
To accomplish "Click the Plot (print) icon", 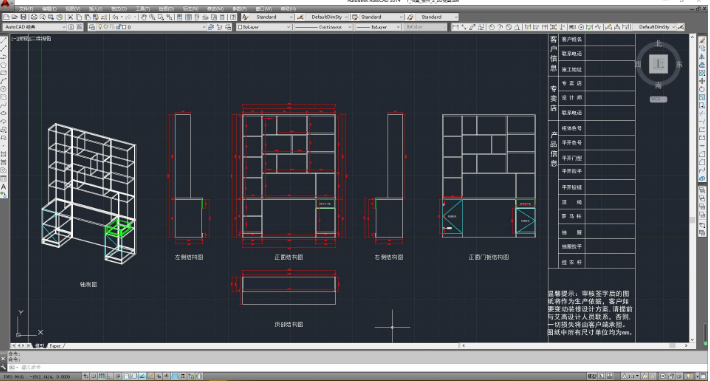I will click(x=34, y=17).
